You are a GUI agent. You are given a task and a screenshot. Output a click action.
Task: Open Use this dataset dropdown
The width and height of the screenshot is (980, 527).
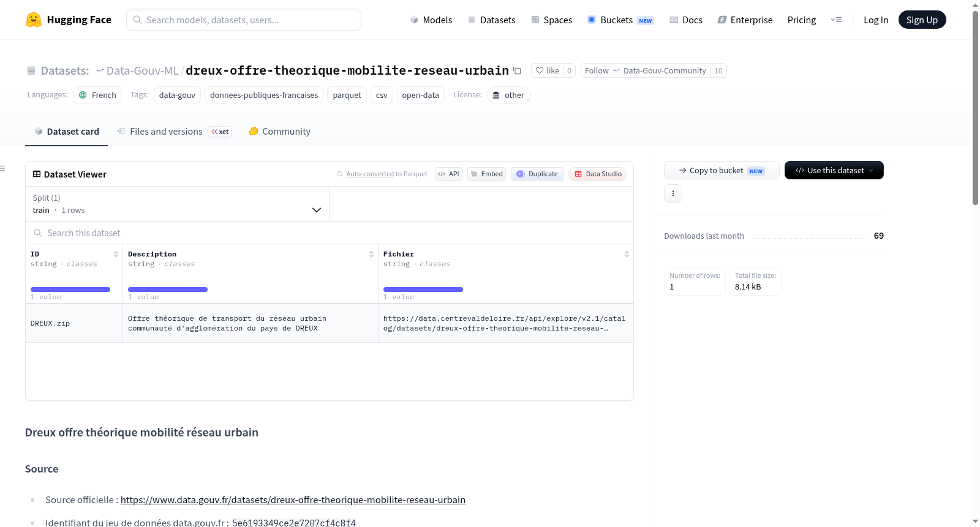[834, 170]
